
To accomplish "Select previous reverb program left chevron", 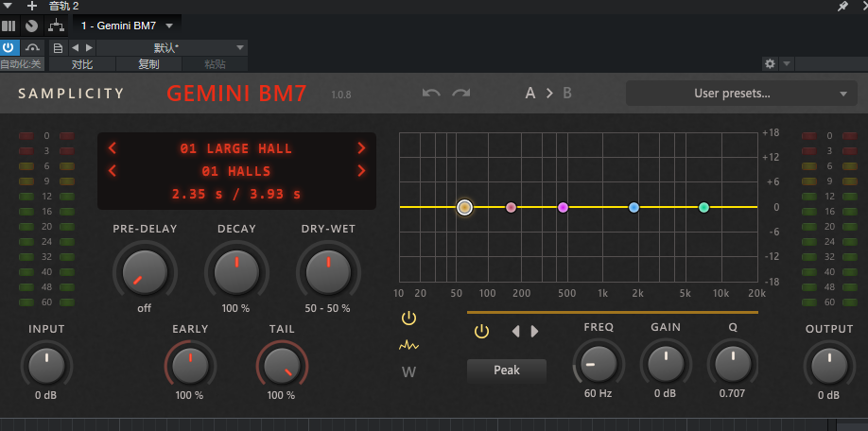I will [113, 147].
